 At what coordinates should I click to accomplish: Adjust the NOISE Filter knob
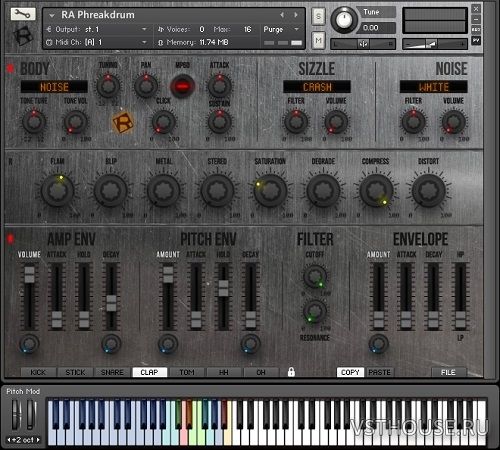point(413,121)
